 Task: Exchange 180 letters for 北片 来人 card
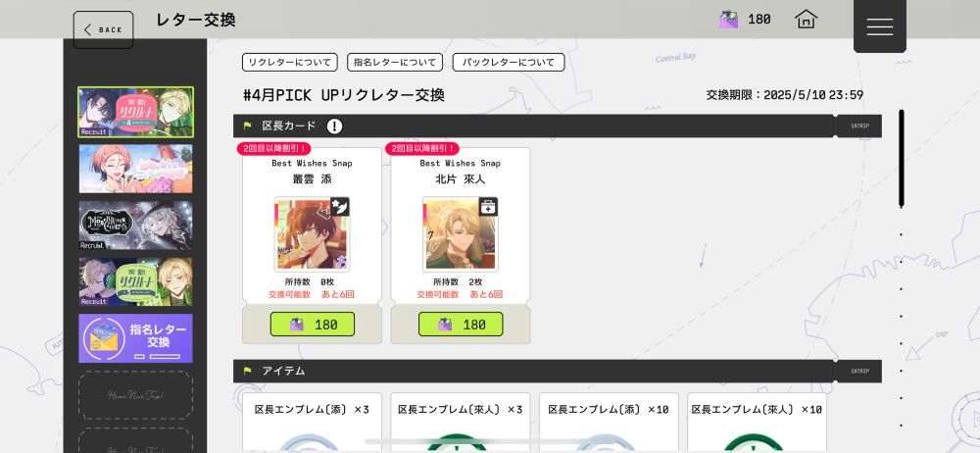[x=461, y=325]
